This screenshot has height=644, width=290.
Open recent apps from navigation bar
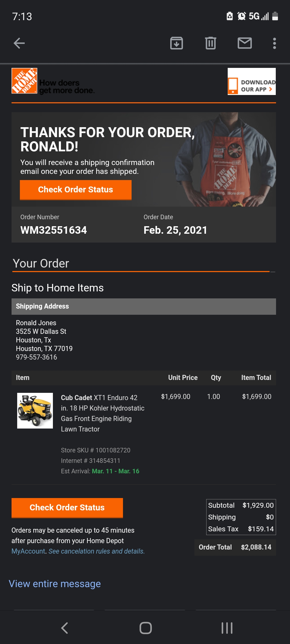point(227,628)
